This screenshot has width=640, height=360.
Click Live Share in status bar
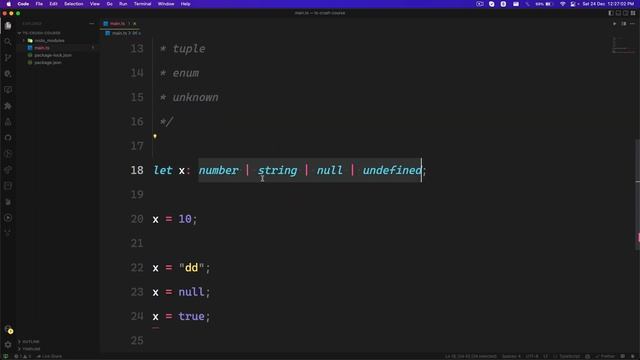click(49, 356)
